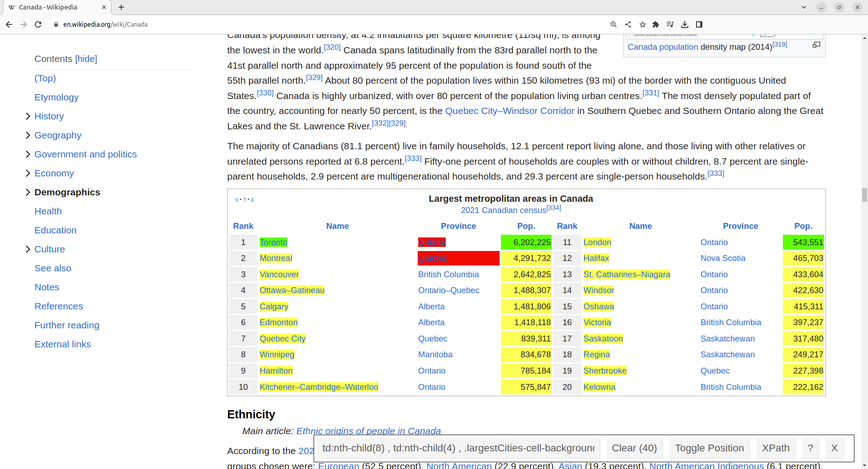Viewport: 868px width, 469px height.
Task: Expand the History section in contents
Action: point(28,116)
